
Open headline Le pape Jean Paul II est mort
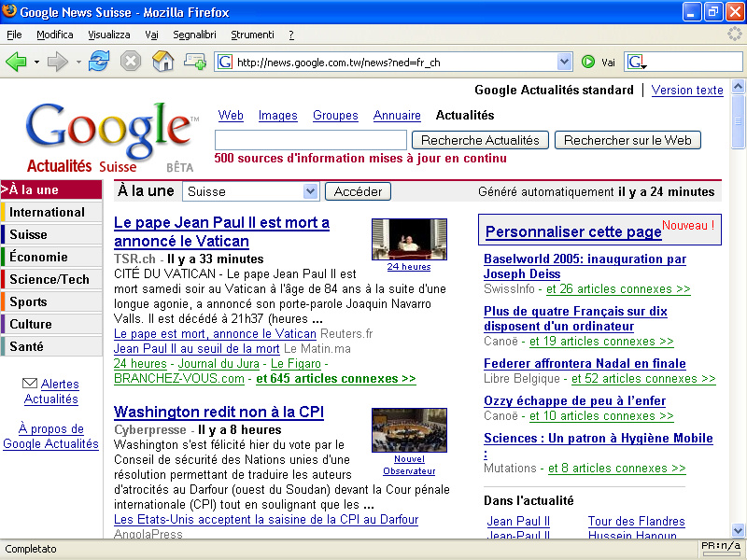[221, 231]
